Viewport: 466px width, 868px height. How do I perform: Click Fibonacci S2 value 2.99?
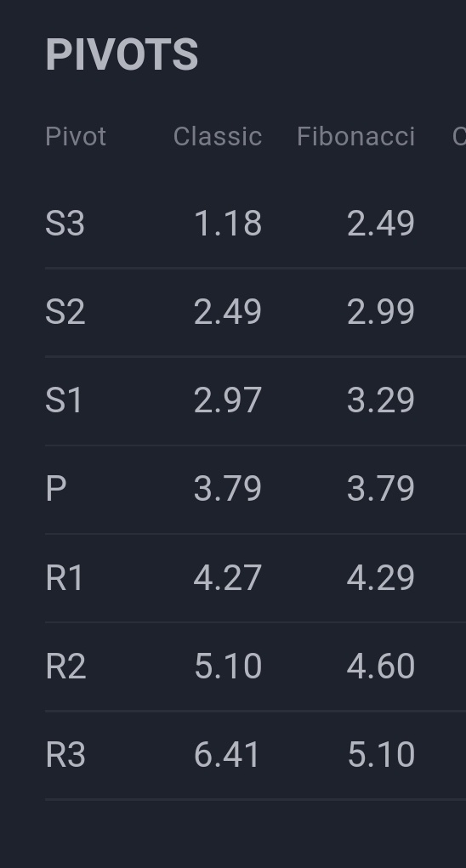tap(381, 312)
